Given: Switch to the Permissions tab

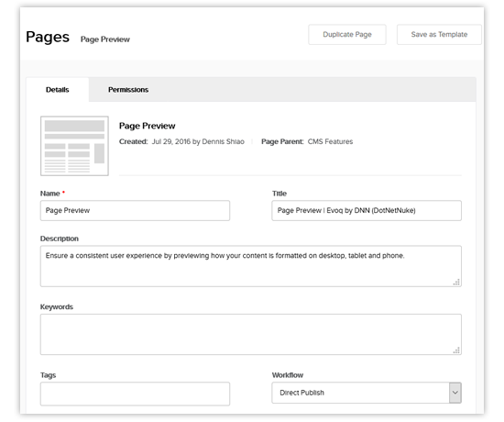Looking at the screenshot, I should [128, 90].
